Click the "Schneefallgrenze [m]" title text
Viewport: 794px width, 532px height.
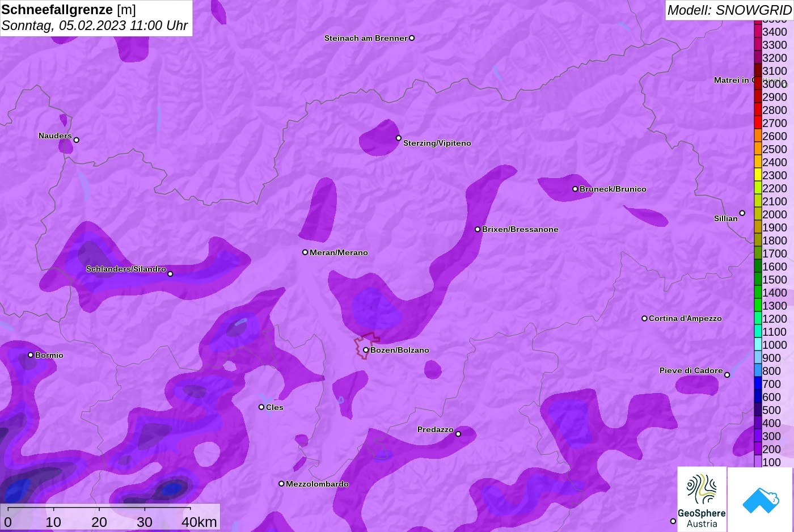pyautogui.click(x=69, y=10)
